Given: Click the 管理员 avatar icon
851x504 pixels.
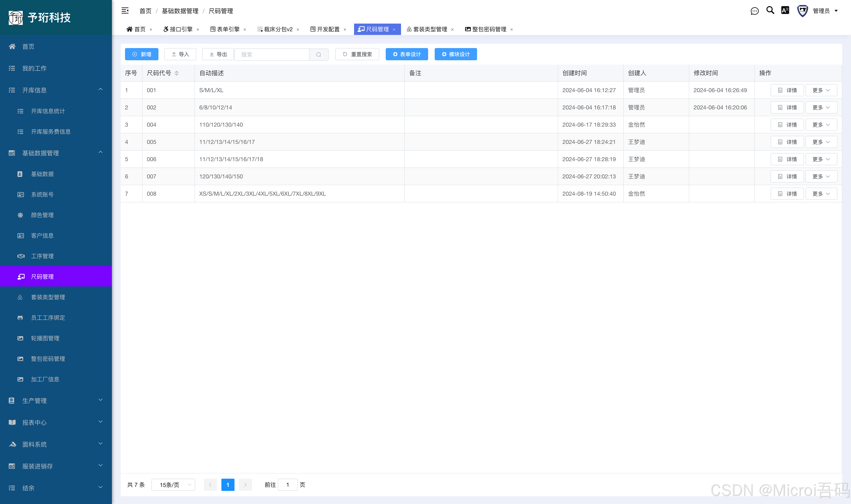Looking at the screenshot, I should pyautogui.click(x=802, y=11).
